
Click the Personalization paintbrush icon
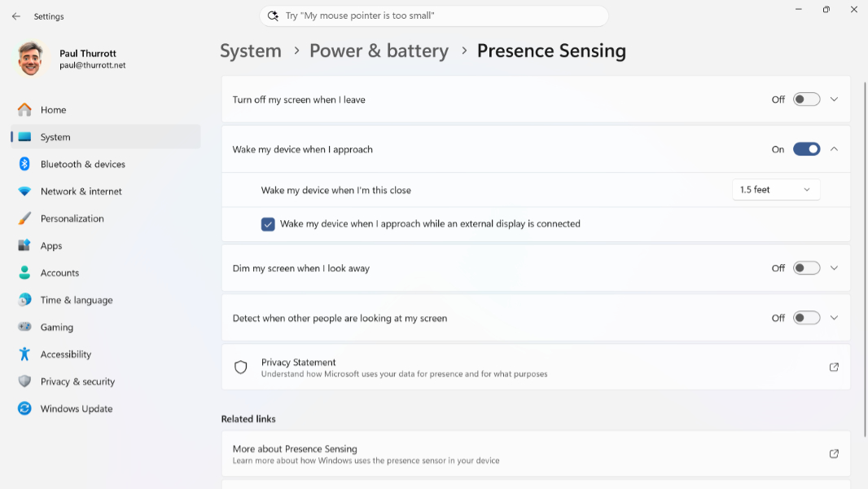(24, 218)
